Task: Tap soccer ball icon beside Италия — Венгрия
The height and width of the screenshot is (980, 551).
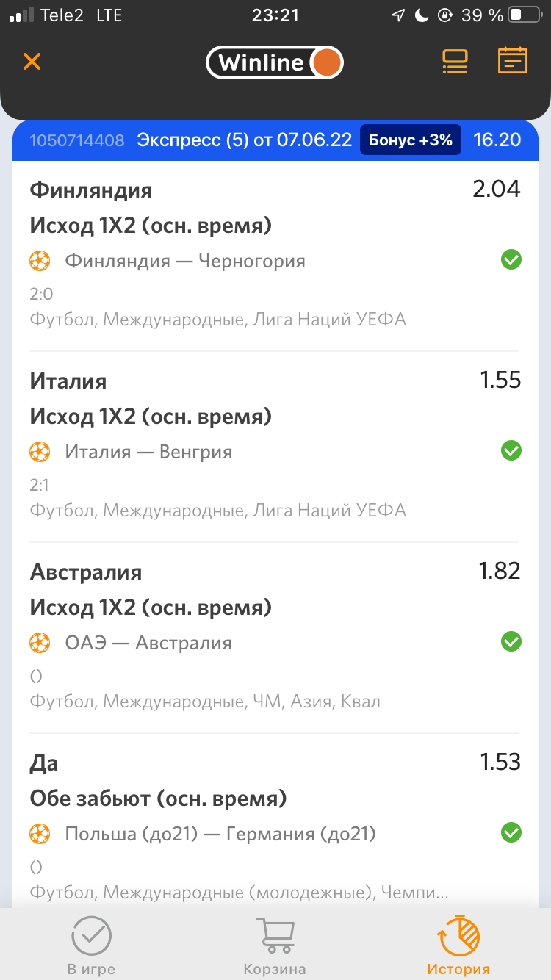Action: coord(40,452)
